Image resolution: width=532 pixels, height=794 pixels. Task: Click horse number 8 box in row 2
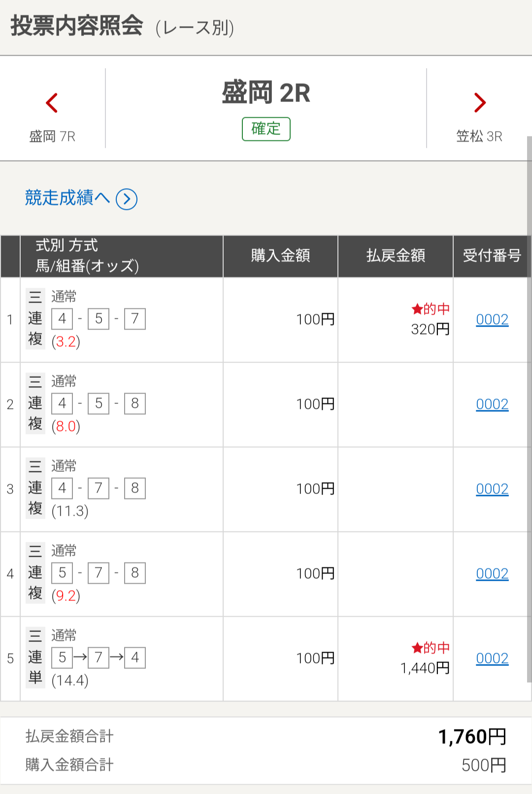pos(135,404)
